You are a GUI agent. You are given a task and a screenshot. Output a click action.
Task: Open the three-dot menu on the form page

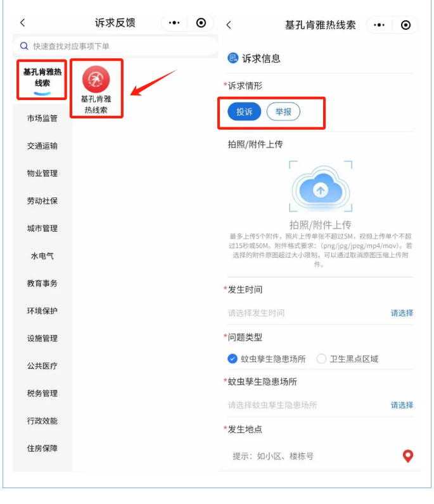379,25
